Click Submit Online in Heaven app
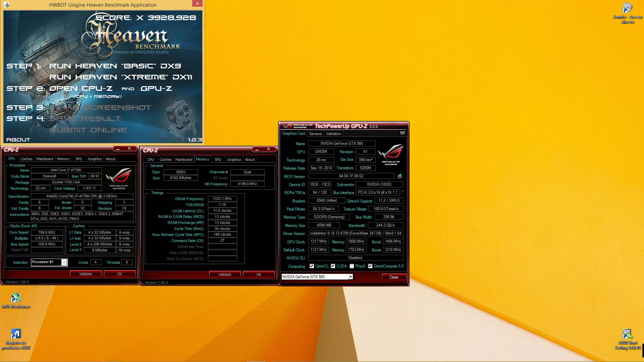This screenshot has width=644, height=362. pyautogui.click(x=88, y=130)
